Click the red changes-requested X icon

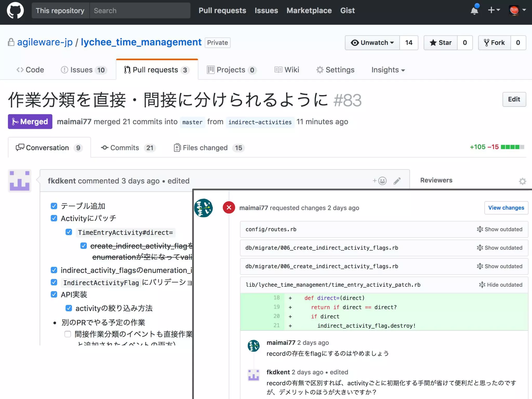229,208
